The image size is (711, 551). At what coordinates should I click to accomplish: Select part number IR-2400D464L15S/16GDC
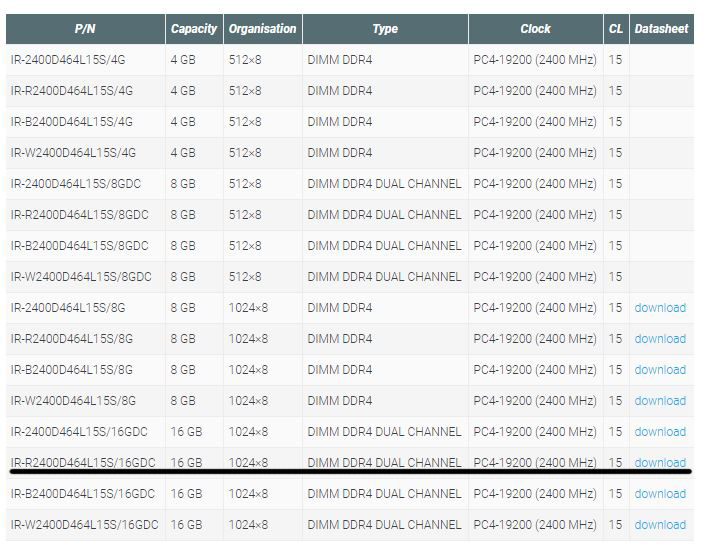tap(79, 432)
